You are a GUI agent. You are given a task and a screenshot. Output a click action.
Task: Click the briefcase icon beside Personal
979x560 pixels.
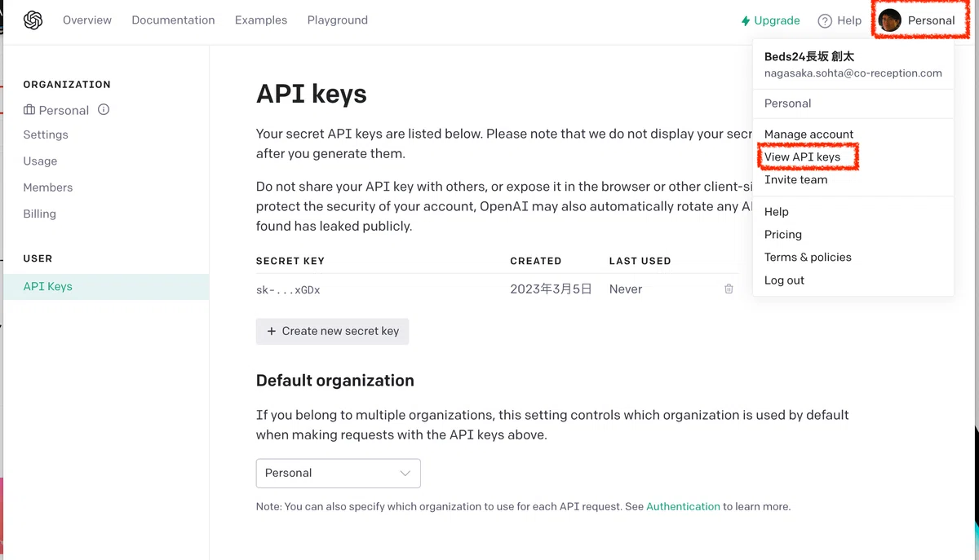(29, 110)
